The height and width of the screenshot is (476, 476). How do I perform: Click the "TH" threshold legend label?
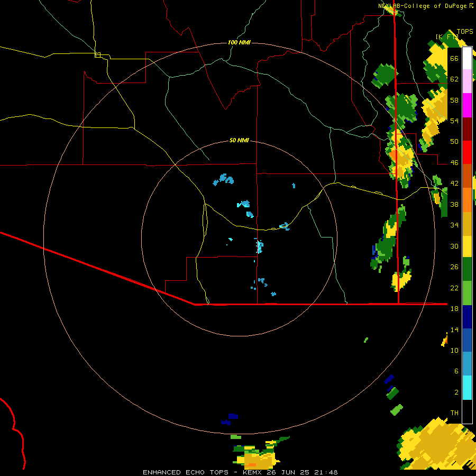point(454,413)
